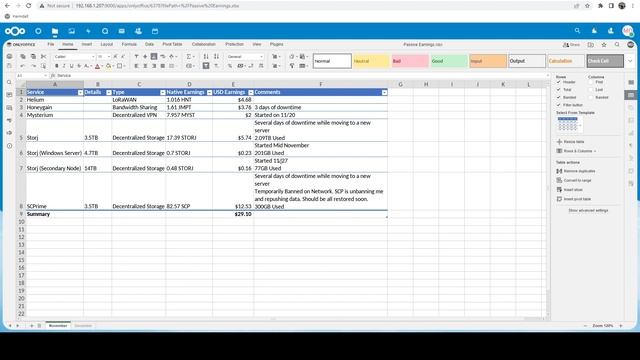640x360 pixels.
Task: Click the Remove duplicates icon
Action: pyautogui.click(x=559, y=171)
